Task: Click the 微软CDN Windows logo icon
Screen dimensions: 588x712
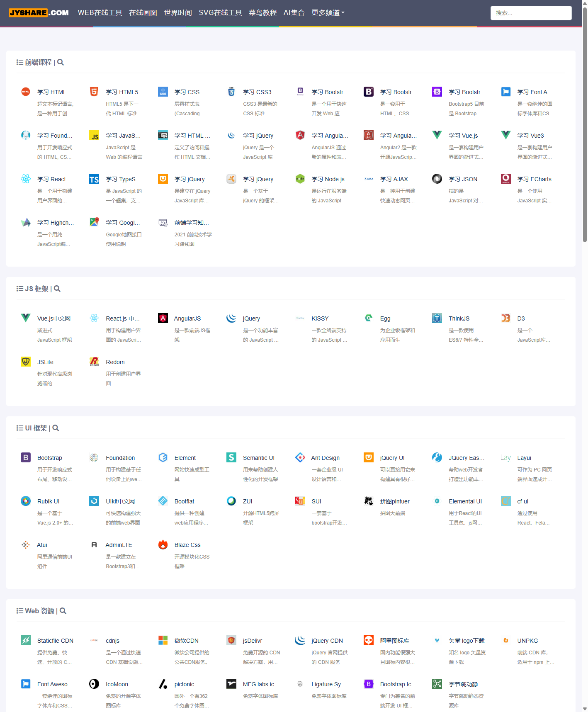Action: tap(163, 640)
